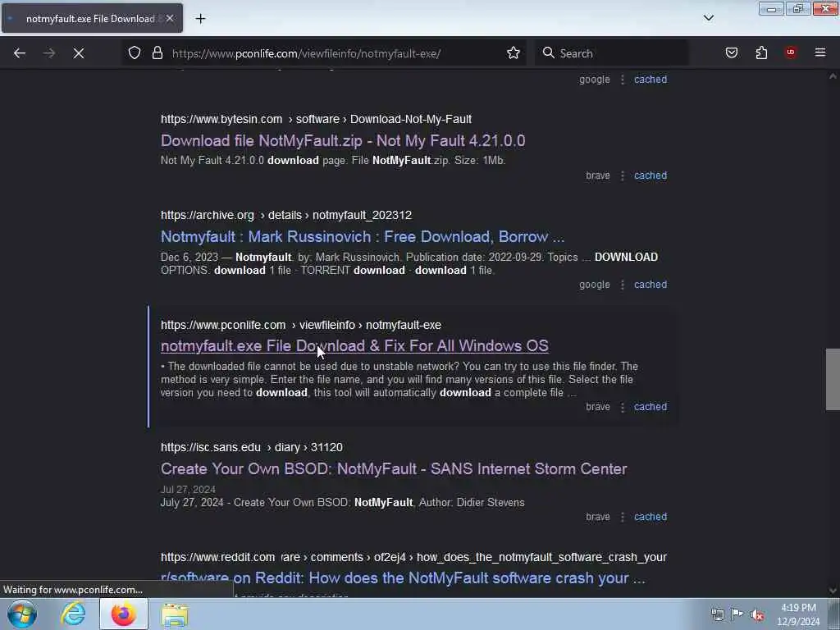840x630 pixels.
Task: Click the scrollbar down arrow
Action: click(833, 591)
